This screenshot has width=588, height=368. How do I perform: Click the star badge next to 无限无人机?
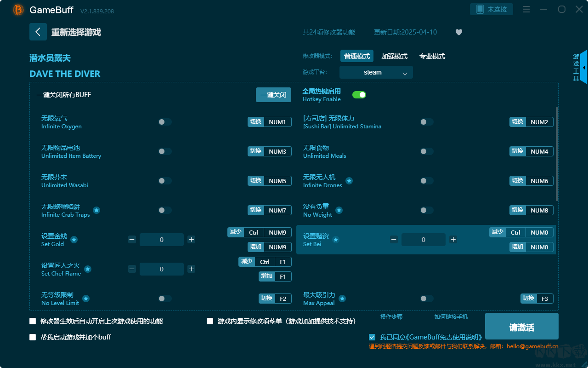pos(349,181)
